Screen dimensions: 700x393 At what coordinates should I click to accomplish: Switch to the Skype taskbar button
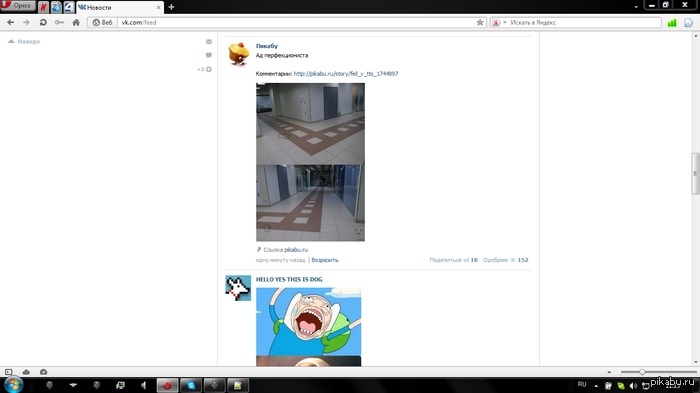[x=191, y=385]
